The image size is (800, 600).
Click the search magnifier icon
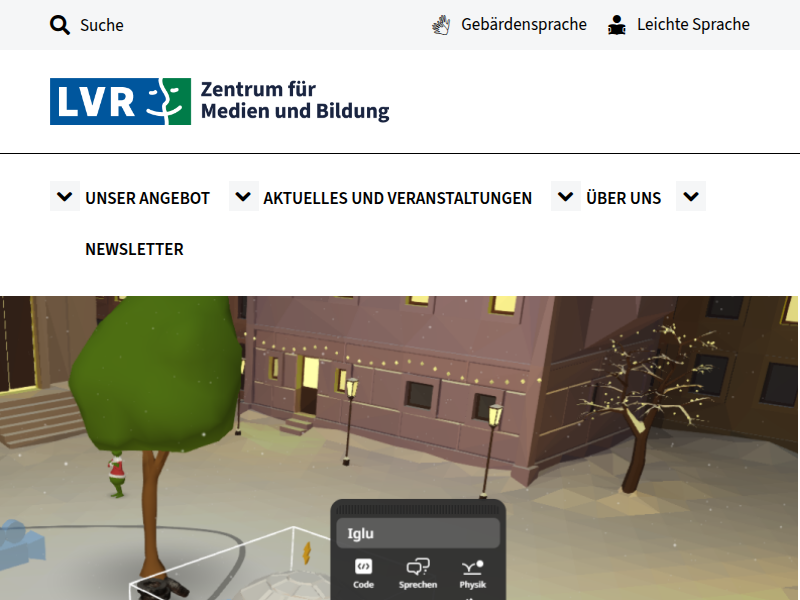coord(60,24)
